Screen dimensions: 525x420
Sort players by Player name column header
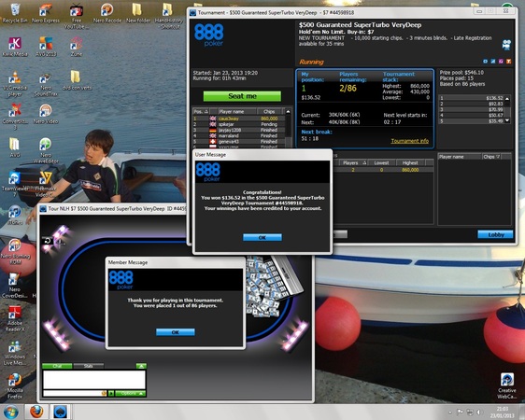click(236, 112)
